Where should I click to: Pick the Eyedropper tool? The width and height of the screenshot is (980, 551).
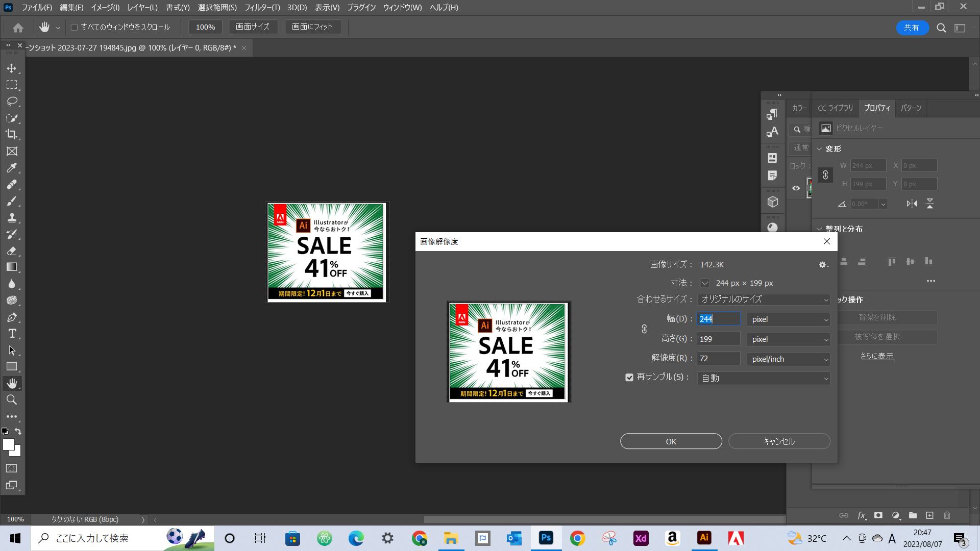point(12,167)
